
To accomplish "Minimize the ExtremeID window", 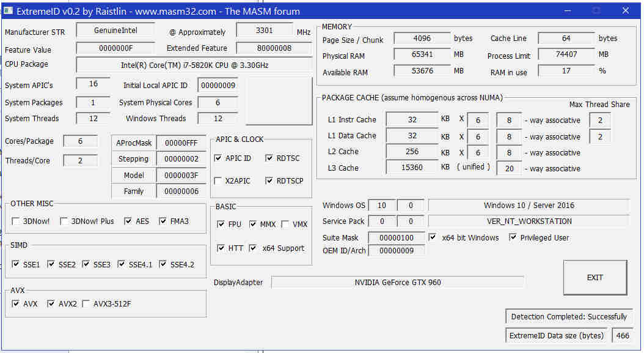I will click(x=568, y=10).
